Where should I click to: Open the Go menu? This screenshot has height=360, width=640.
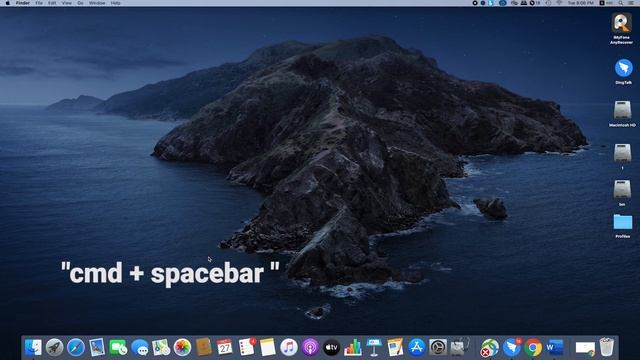tap(80, 3)
